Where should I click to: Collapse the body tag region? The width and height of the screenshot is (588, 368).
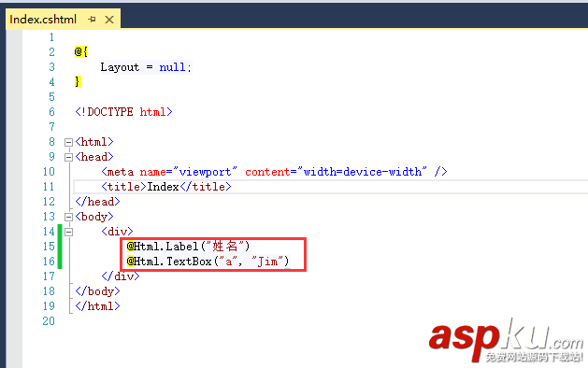coord(68,217)
